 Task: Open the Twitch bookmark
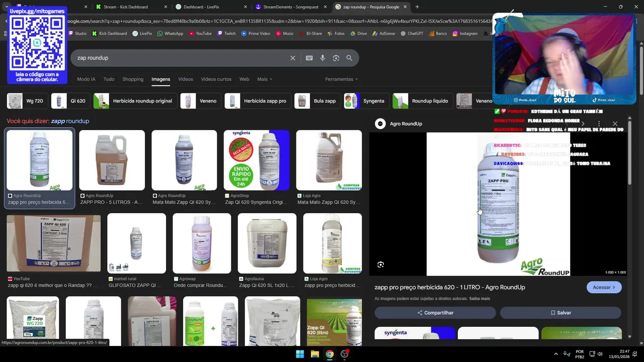pos(226,34)
